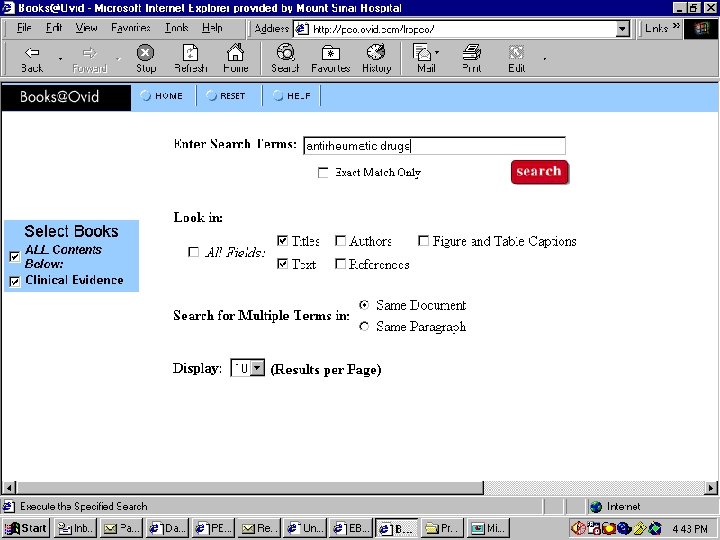Enable Exact Match Only checkbox
This screenshot has width=720, height=540.
point(323,173)
